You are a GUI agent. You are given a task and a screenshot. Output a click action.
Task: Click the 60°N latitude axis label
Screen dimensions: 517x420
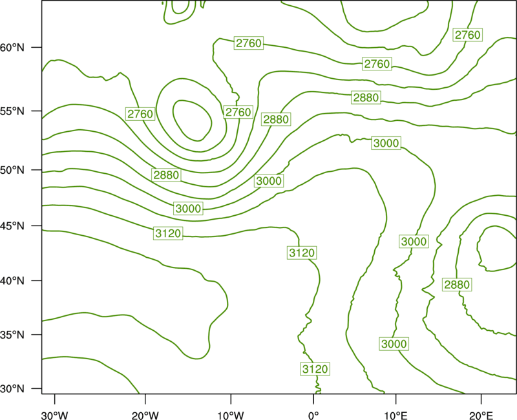[12, 47]
